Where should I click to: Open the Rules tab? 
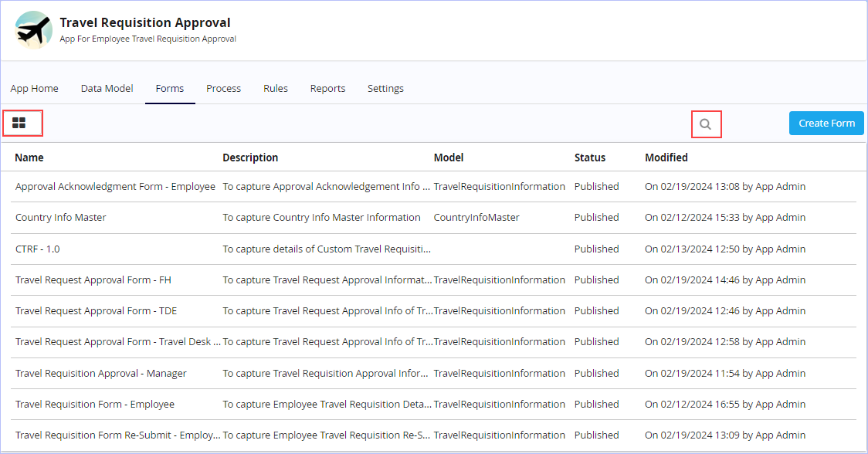tap(276, 89)
